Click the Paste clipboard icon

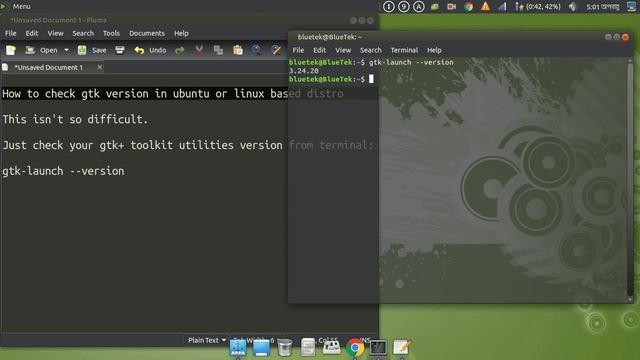point(238,50)
